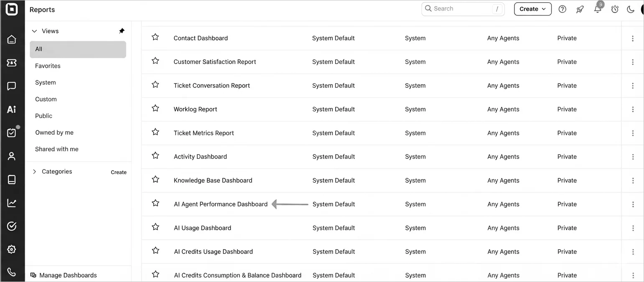Open the Help question mark icon
Image resolution: width=644 pixels, height=282 pixels.
(563, 9)
